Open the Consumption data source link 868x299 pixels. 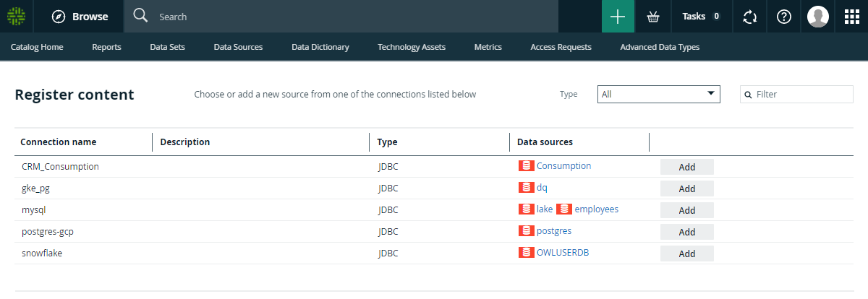click(563, 166)
